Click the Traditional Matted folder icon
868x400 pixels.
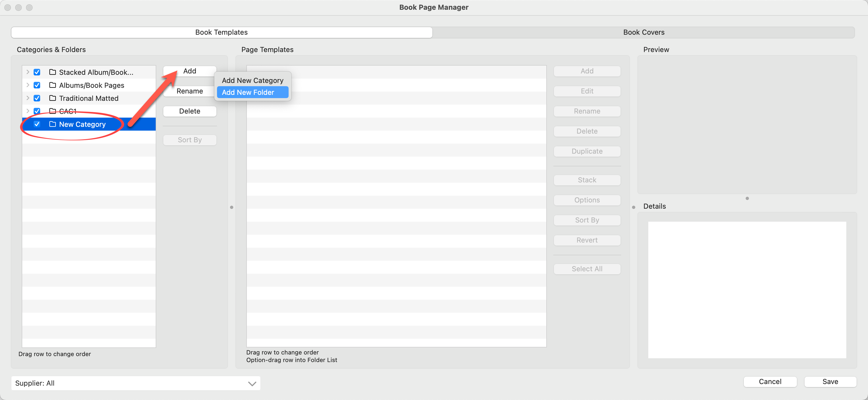(53, 98)
